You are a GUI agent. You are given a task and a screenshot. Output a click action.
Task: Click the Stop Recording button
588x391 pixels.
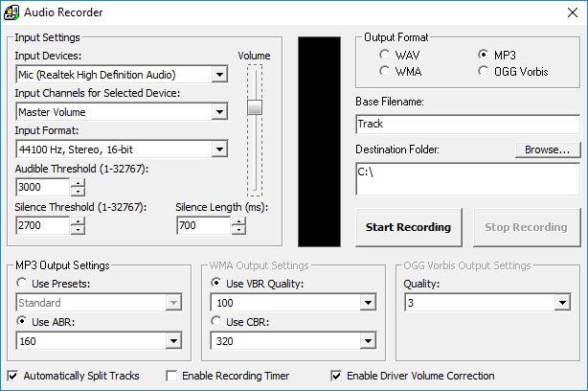(x=527, y=227)
